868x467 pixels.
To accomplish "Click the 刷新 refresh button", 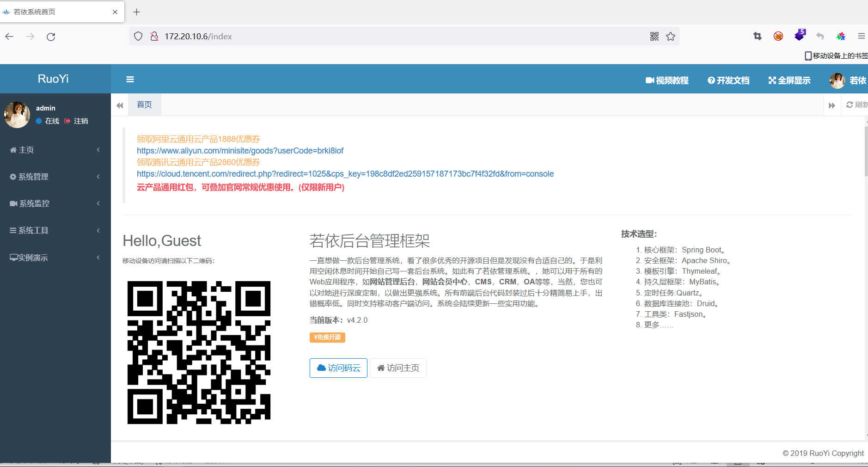I will point(856,105).
